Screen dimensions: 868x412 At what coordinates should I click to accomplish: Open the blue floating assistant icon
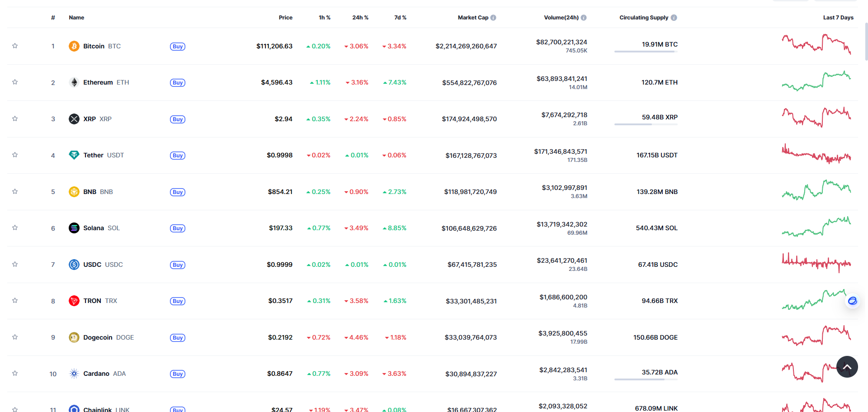pyautogui.click(x=853, y=301)
